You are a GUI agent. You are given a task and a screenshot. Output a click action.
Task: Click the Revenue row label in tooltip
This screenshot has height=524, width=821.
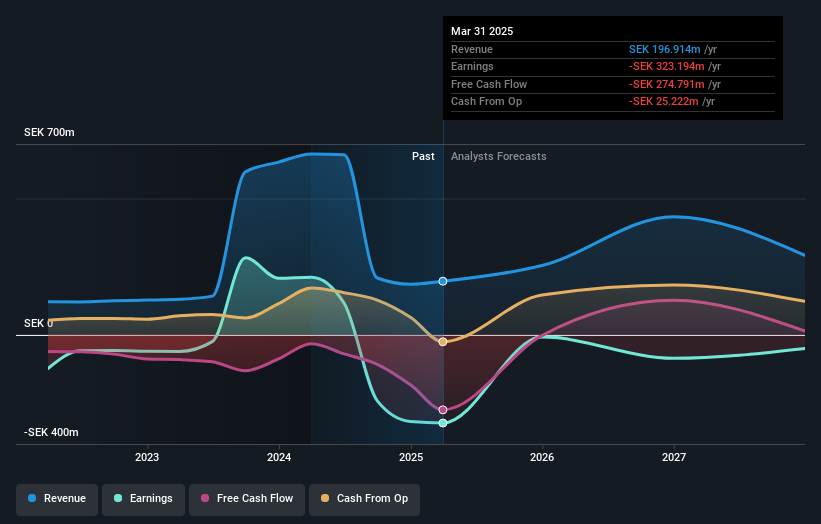(x=472, y=49)
